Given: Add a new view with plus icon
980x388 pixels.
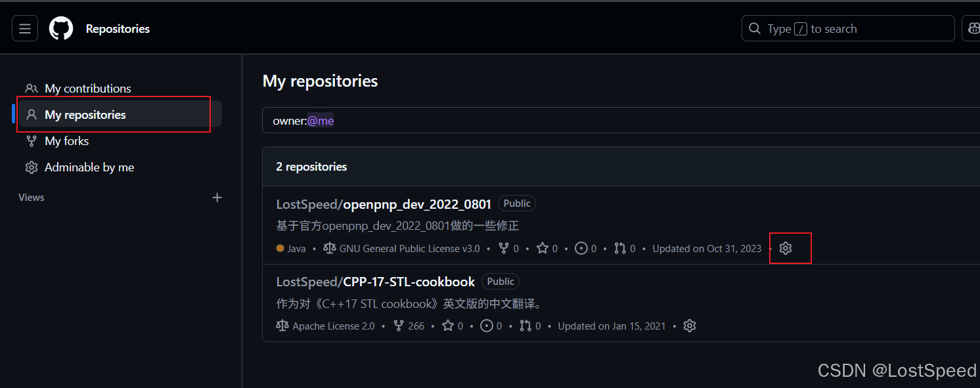Looking at the screenshot, I should click(x=217, y=198).
